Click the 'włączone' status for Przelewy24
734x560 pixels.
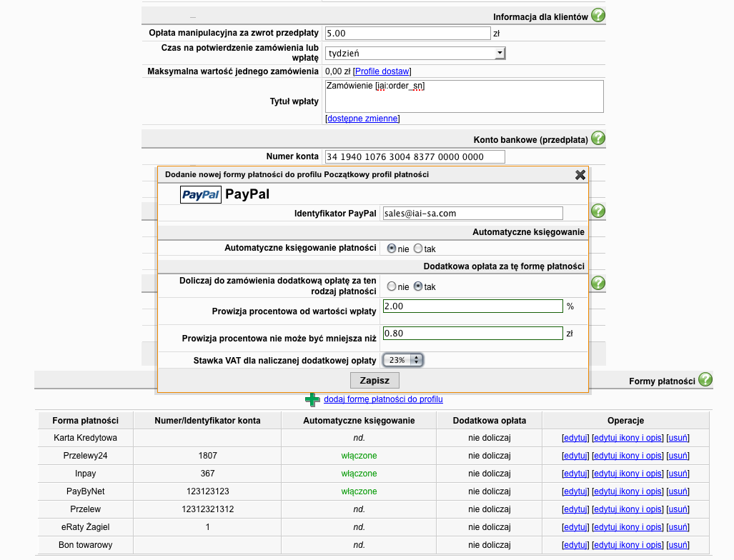point(359,456)
